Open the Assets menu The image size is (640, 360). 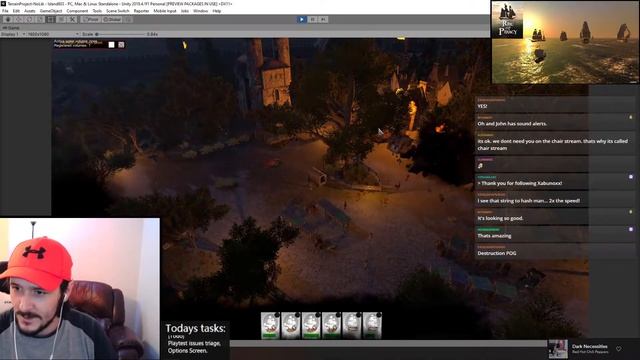[30, 11]
